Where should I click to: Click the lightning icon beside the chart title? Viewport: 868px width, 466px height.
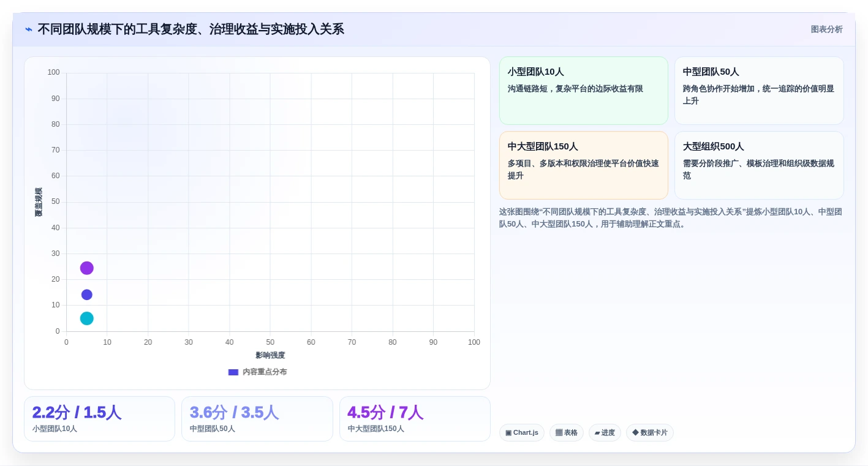[x=28, y=29]
